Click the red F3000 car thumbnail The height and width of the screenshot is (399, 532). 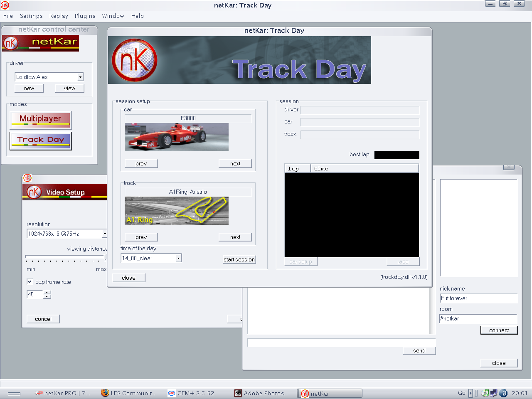click(x=177, y=137)
